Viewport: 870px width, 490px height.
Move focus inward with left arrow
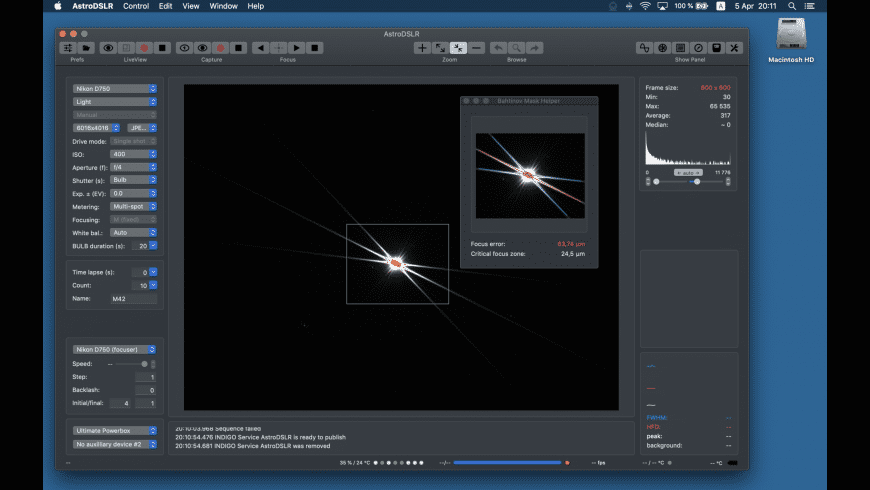(261, 48)
